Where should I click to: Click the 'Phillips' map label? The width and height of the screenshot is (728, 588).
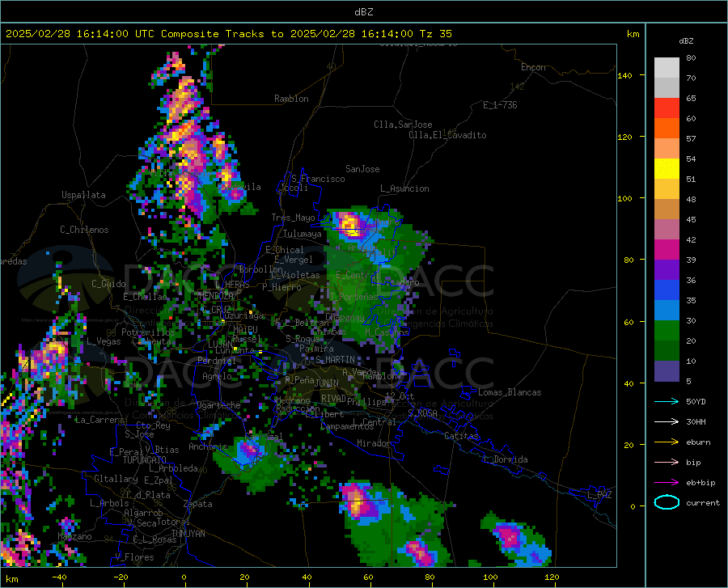coord(366,401)
